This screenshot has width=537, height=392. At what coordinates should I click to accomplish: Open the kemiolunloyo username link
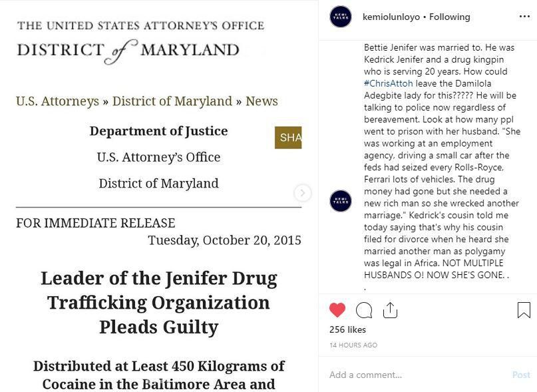point(391,17)
